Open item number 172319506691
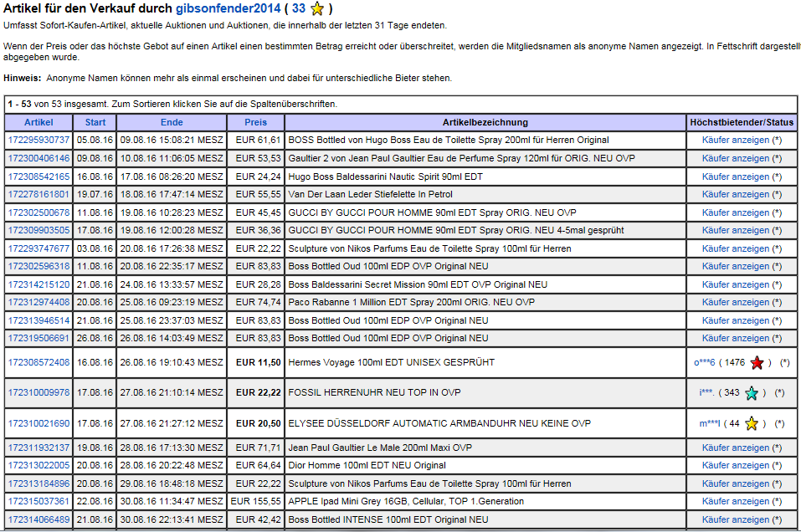 (39, 338)
